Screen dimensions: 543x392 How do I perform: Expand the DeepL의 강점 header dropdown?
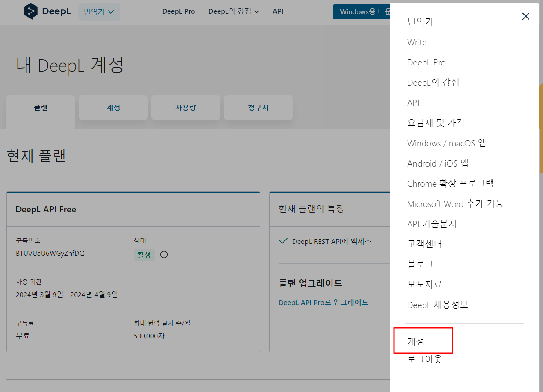pos(234,11)
